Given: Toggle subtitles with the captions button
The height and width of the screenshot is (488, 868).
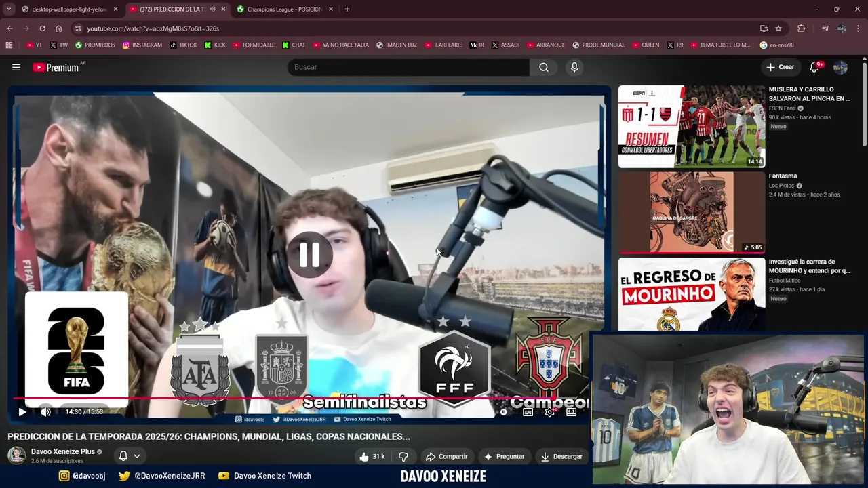Looking at the screenshot, I should 528,411.
